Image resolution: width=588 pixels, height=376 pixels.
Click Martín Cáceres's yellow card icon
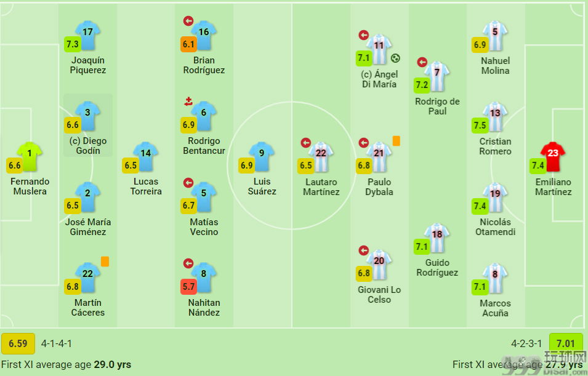coord(105,262)
